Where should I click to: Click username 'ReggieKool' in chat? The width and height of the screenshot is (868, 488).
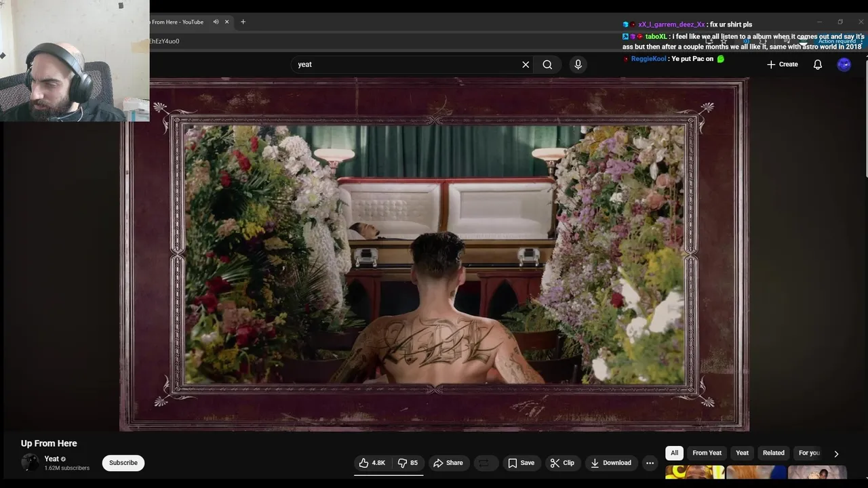648,59
